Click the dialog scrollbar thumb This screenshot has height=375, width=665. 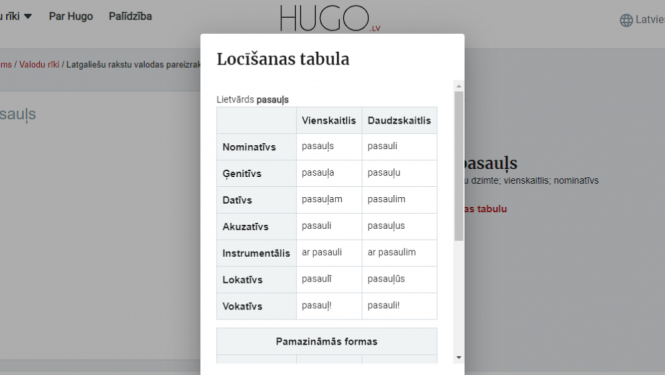(x=458, y=166)
